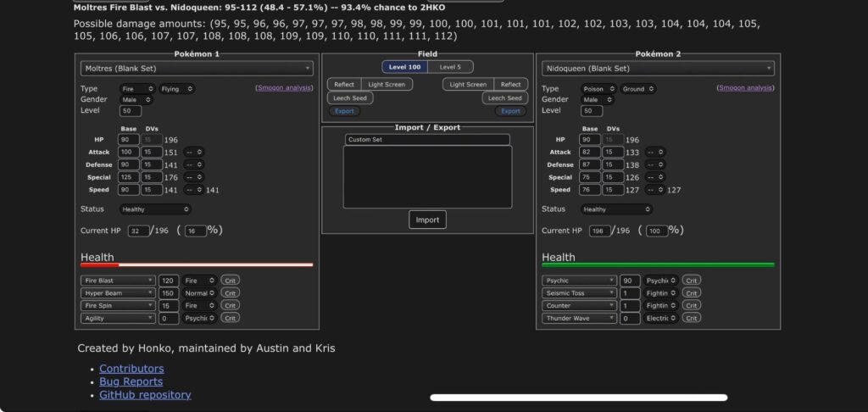Toggle Crit for Fire Spin
868x412 pixels.
click(231, 306)
